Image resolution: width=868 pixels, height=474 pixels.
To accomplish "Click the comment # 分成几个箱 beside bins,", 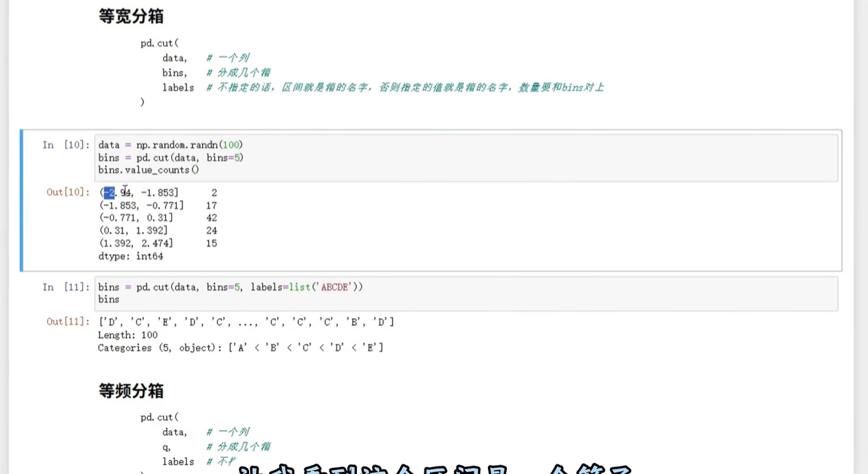I will pyautogui.click(x=238, y=72).
